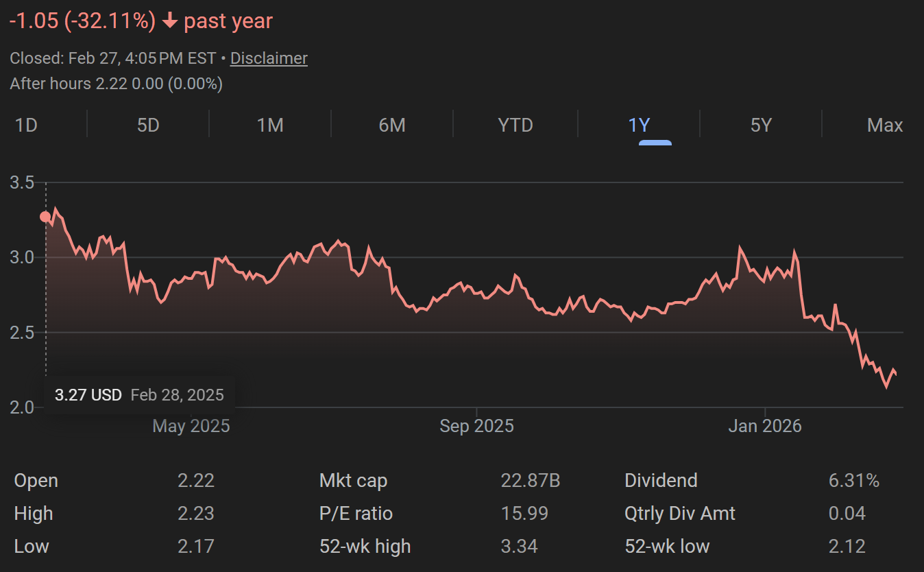The image size is (924, 572).
Task: Click the chart marker dot at 3.27 USD
Action: (45, 217)
